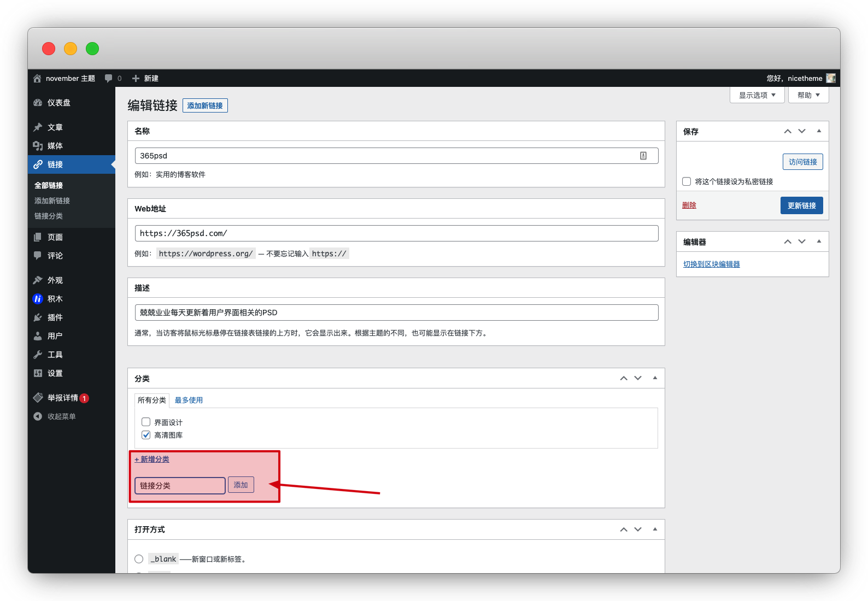
Task: Click the autofill icon in 名称 field
Action: (643, 156)
